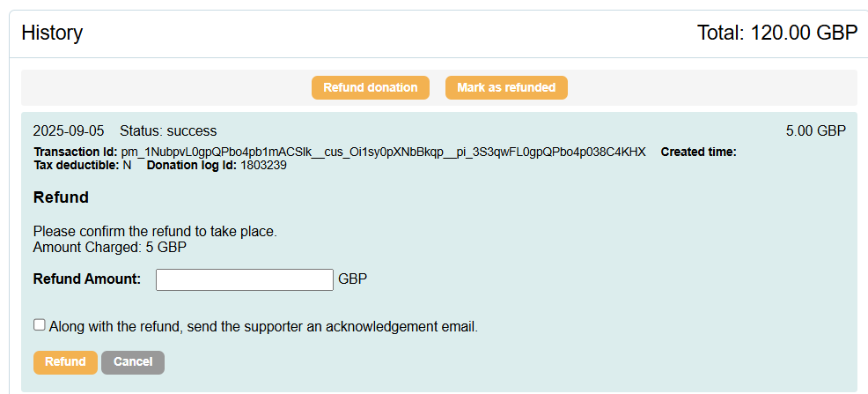Focus the Refund Amount input field
The width and height of the screenshot is (868, 394).
pos(245,279)
